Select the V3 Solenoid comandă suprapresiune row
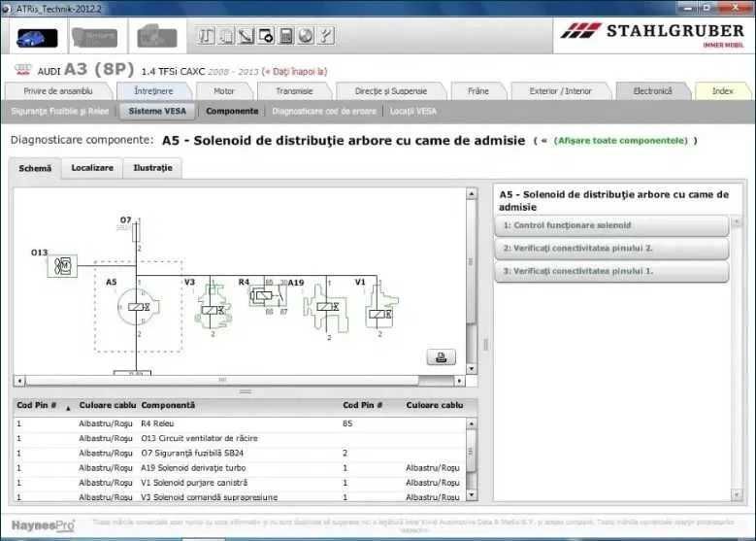Screen dimensions: 756x541 240,496
